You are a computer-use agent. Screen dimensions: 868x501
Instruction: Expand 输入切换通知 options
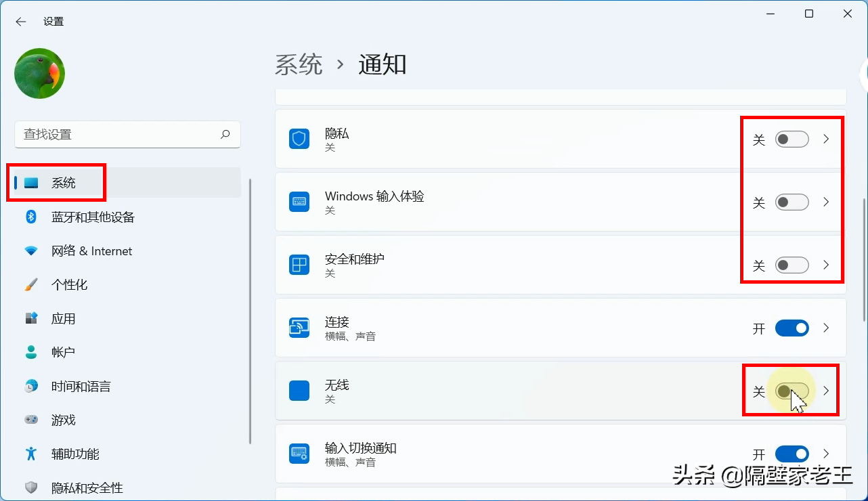click(825, 454)
